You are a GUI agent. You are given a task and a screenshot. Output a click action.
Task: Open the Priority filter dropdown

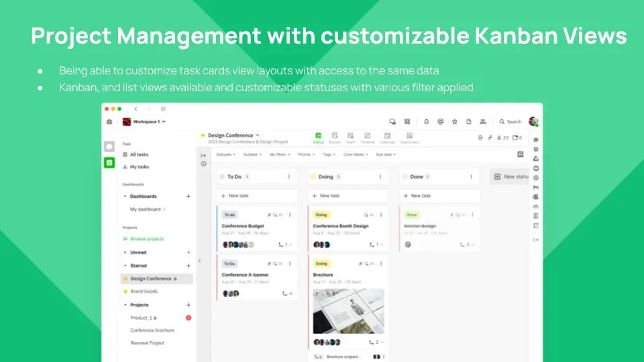pos(307,154)
